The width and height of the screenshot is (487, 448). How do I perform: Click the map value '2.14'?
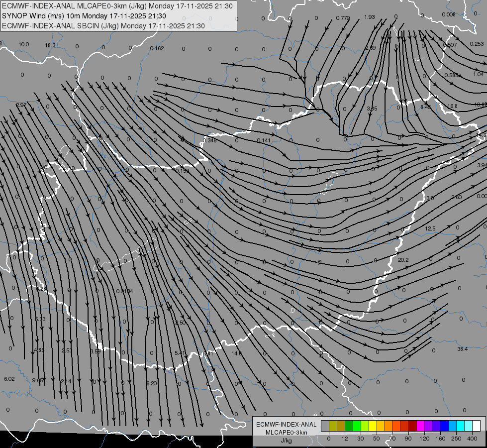(x=66, y=381)
